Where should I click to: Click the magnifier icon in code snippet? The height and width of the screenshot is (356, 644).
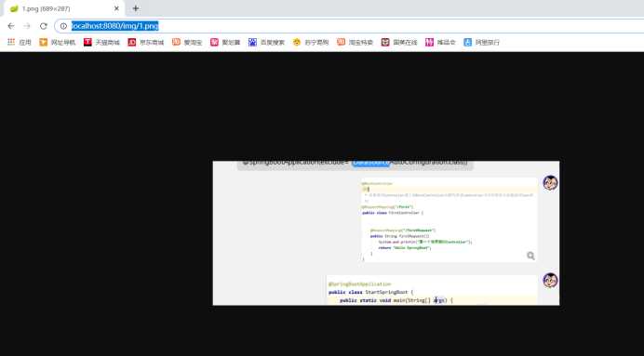click(x=530, y=256)
